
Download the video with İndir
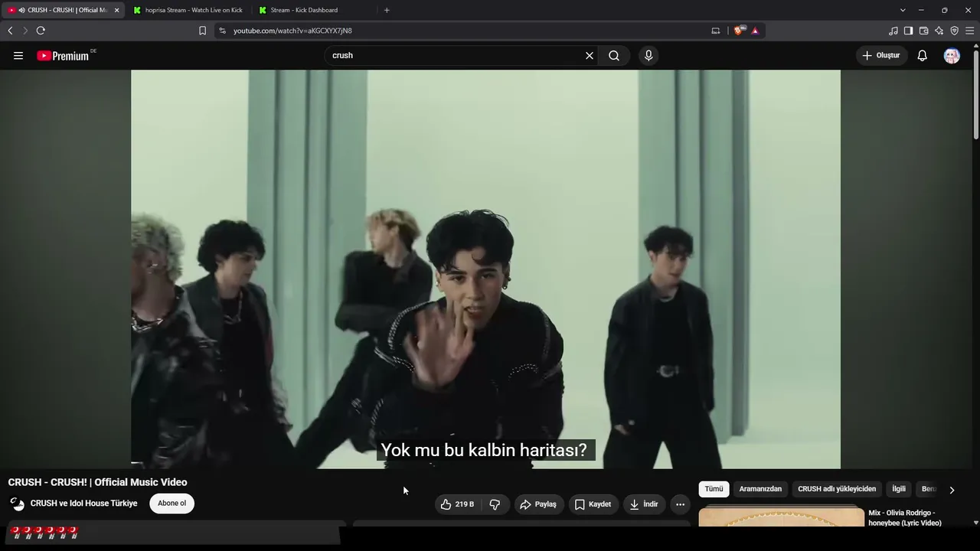(x=644, y=504)
